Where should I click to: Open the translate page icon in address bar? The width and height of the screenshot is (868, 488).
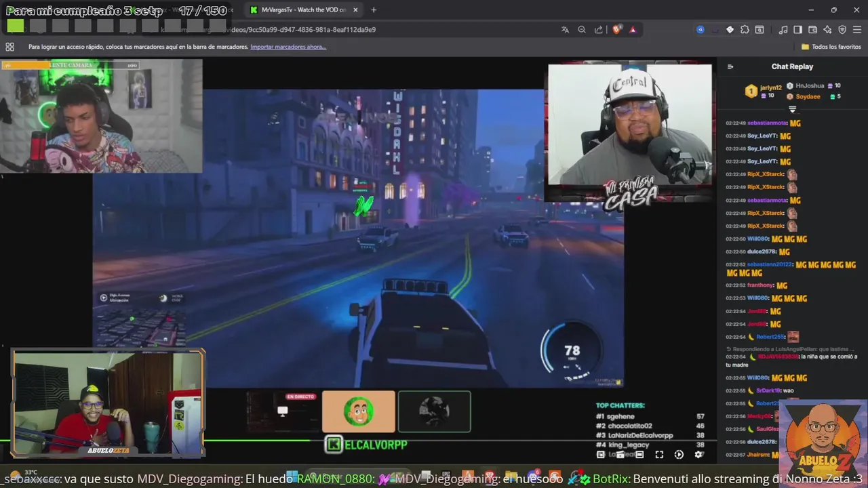point(565,30)
